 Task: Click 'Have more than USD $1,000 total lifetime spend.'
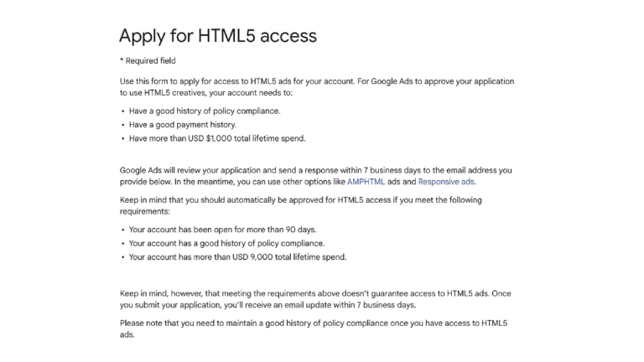tap(217, 139)
